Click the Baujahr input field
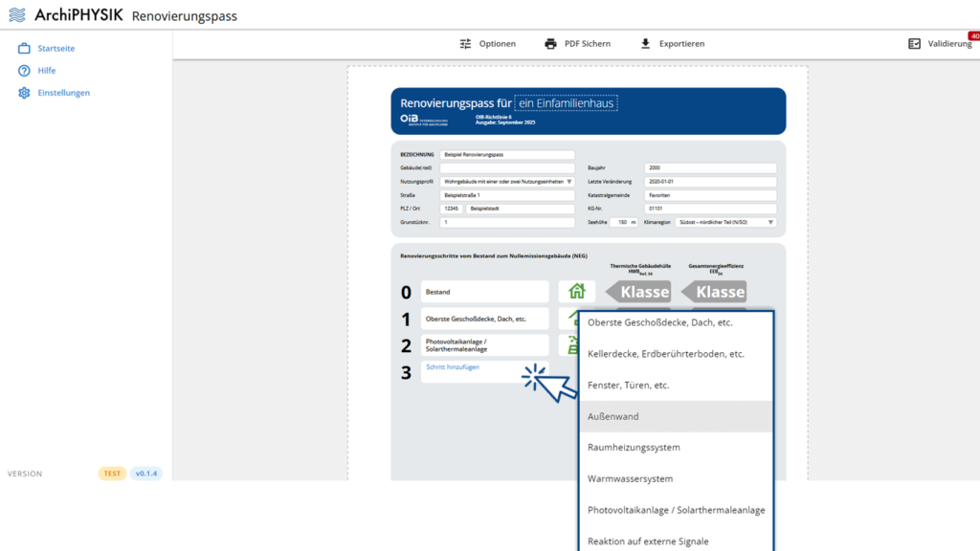Image resolution: width=980 pixels, height=551 pixels. [x=710, y=168]
